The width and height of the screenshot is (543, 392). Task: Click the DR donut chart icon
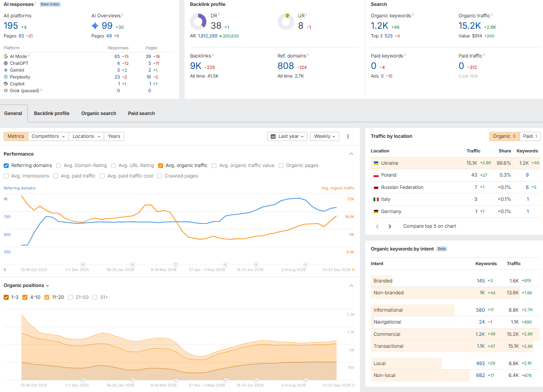click(198, 22)
